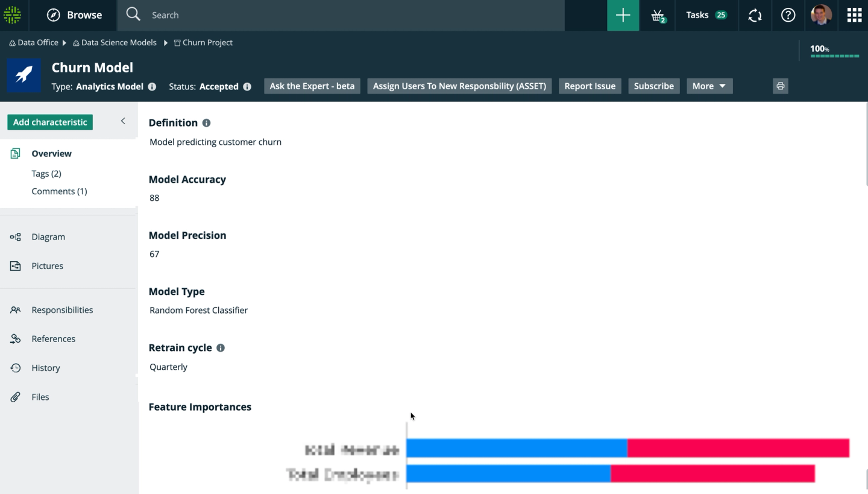Screen dimensions: 868x494
Task: Click the Collibra logo home icon
Action: click(13, 15)
